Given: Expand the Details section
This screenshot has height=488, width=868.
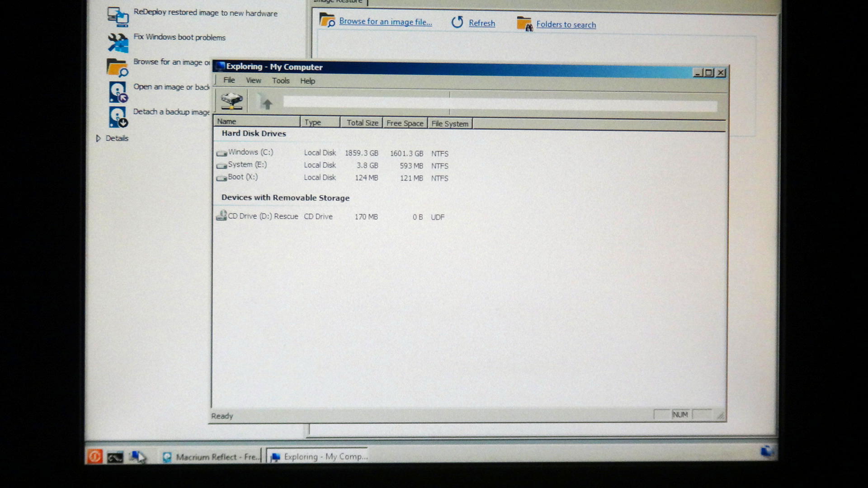Looking at the screenshot, I should click(x=98, y=138).
